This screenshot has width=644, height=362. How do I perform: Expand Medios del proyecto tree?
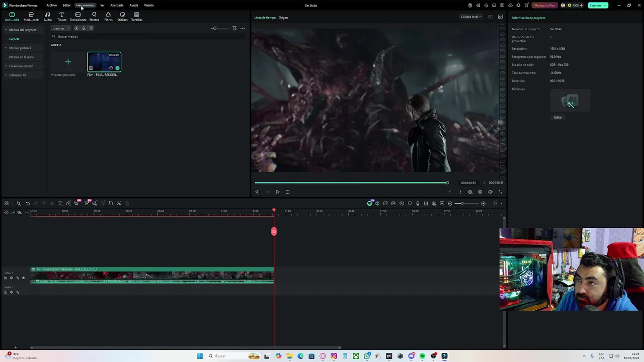pos(6,30)
